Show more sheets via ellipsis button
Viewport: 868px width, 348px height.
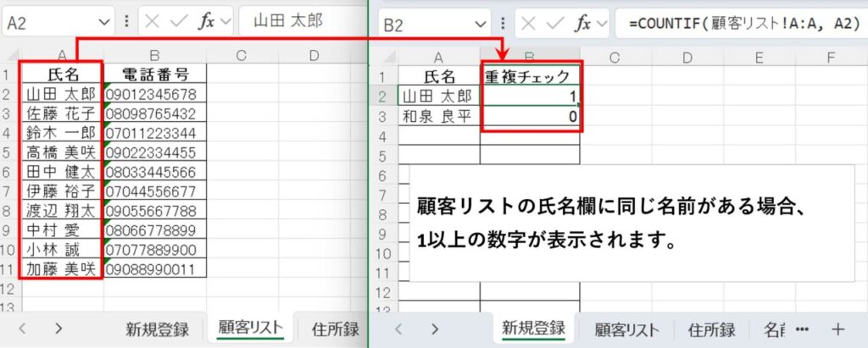[x=802, y=329]
